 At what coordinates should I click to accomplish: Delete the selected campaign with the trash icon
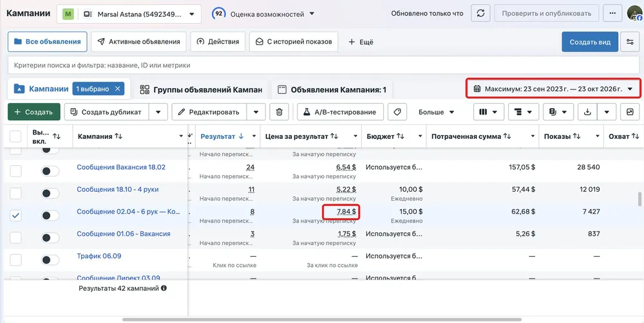click(279, 111)
